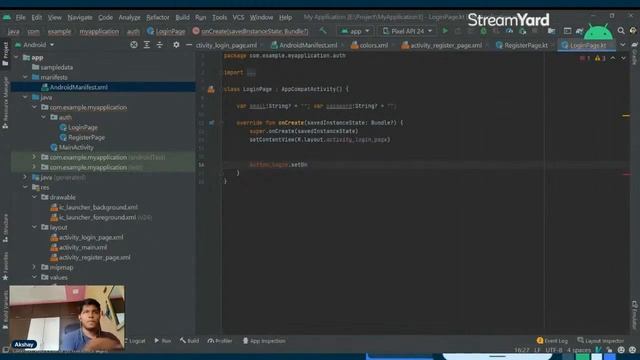Open the Profiler tool window
The height and width of the screenshot is (360, 640).
click(220, 341)
